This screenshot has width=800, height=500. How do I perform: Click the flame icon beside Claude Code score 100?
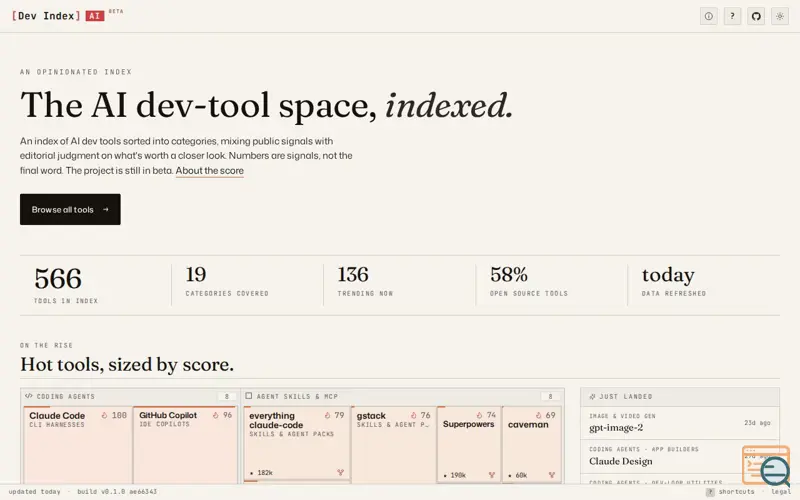tap(105, 415)
